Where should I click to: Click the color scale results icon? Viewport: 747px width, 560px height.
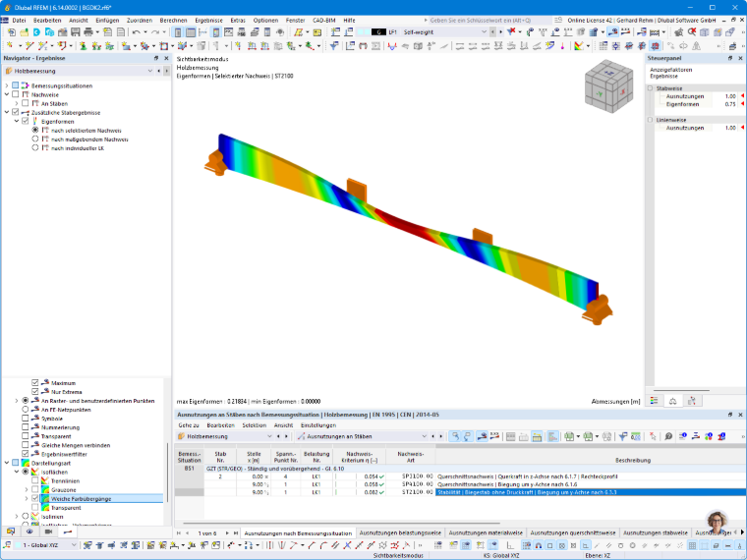tap(578, 46)
